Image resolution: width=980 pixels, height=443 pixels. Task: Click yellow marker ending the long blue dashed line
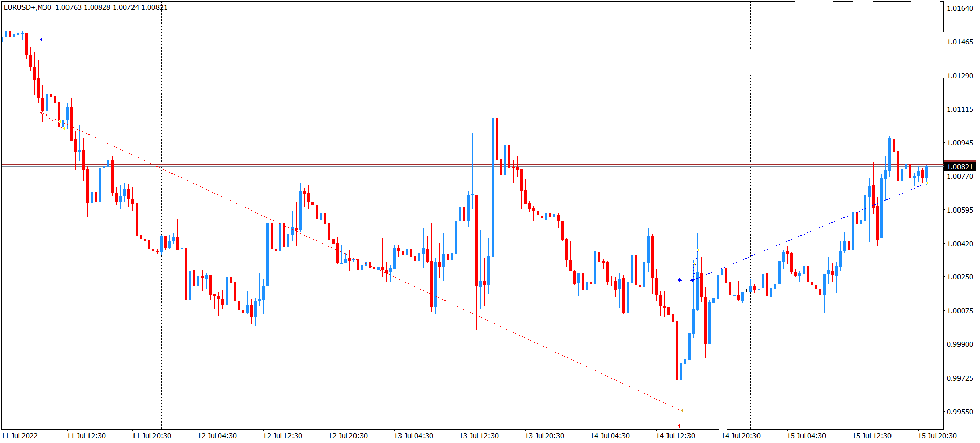927,183
